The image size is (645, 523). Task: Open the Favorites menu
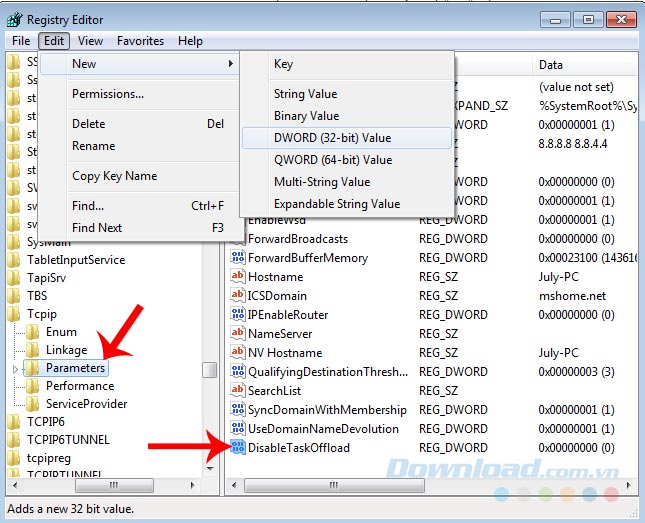point(140,41)
